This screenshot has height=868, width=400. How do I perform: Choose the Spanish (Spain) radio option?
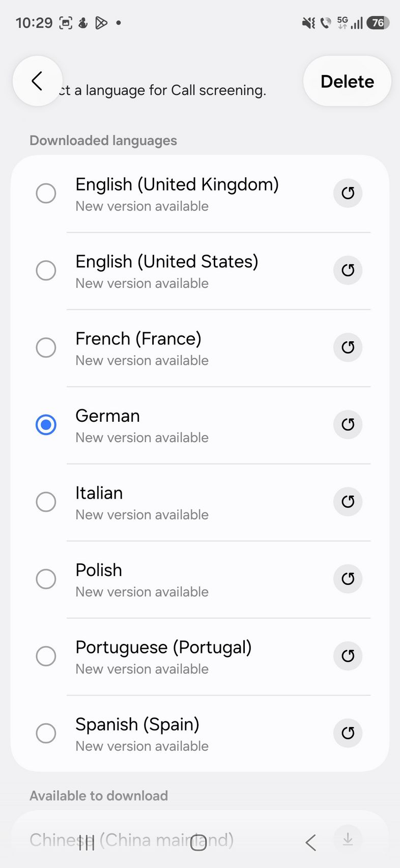(46, 733)
